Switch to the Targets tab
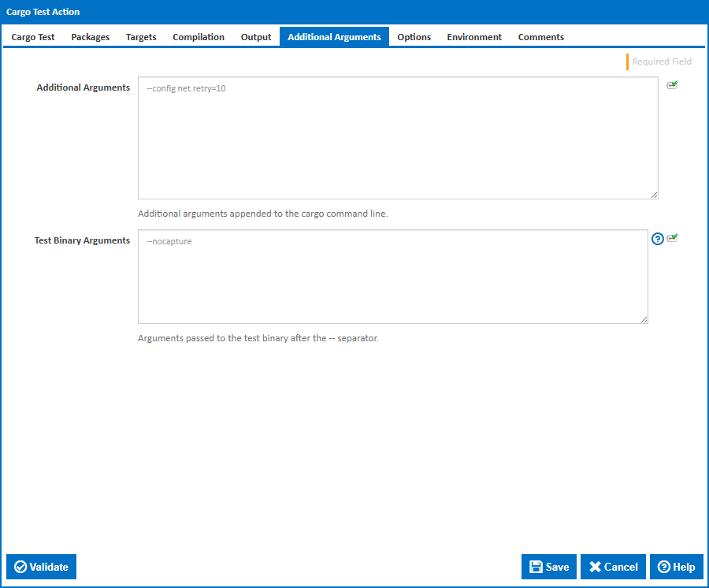 (x=140, y=36)
